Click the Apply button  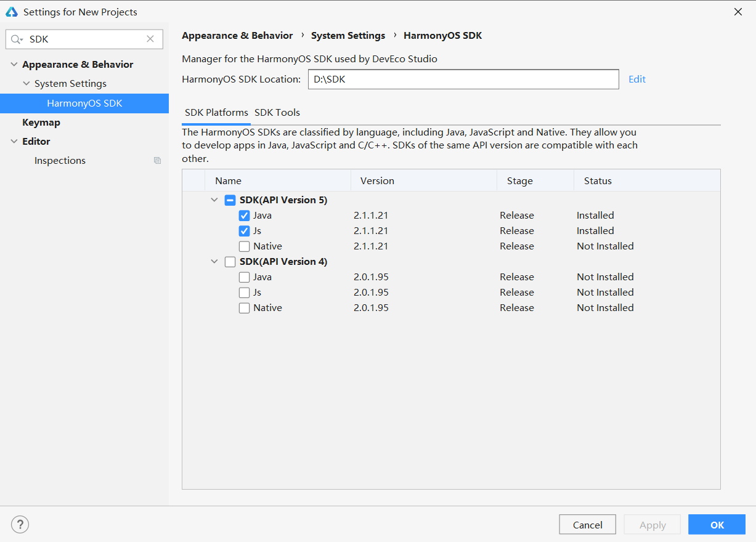[652, 525]
